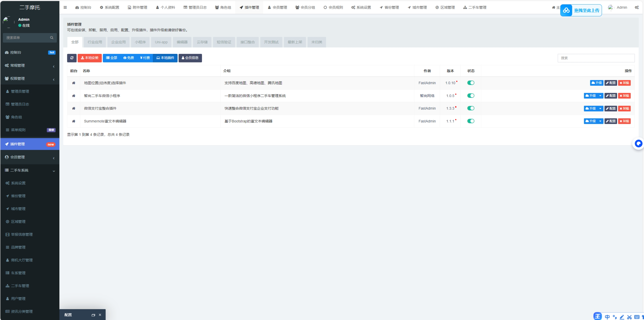This screenshot has width=644, height=320.
Task: Open the home icon for 智尚二手车微信小程序 row
Action: pyautogui.click(x=74, y=96)
